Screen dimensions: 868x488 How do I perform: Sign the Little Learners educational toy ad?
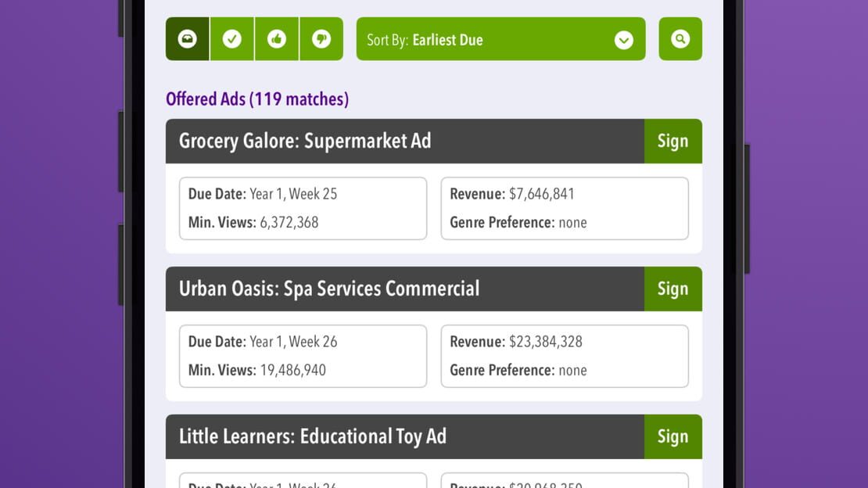coord(673,436)
